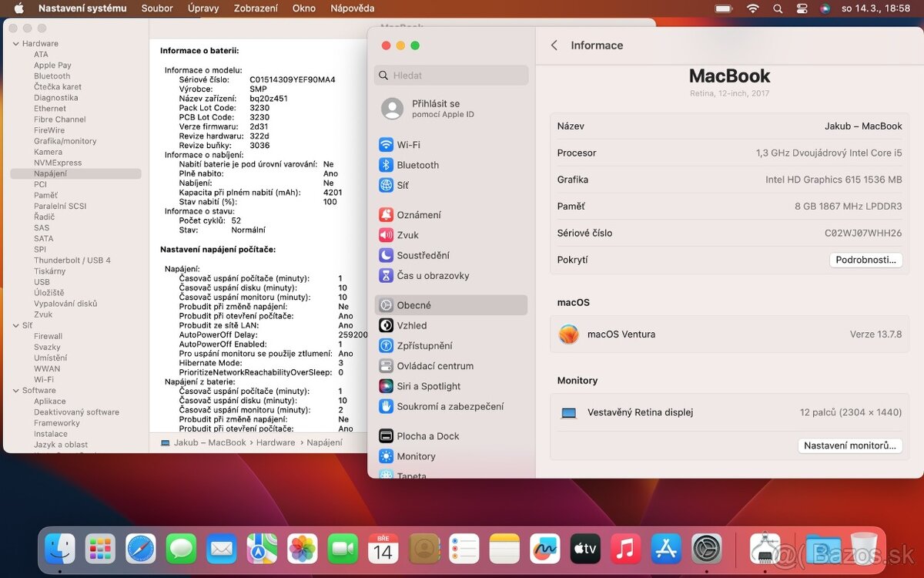Launch FaceTime from the Dock

click(x=342, y=549)
